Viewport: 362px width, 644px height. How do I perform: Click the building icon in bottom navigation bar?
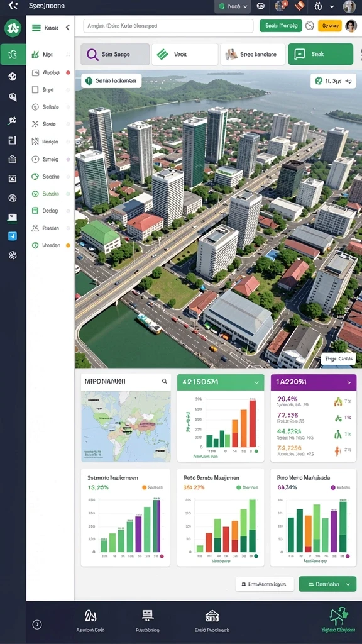[x=212, y=616]
